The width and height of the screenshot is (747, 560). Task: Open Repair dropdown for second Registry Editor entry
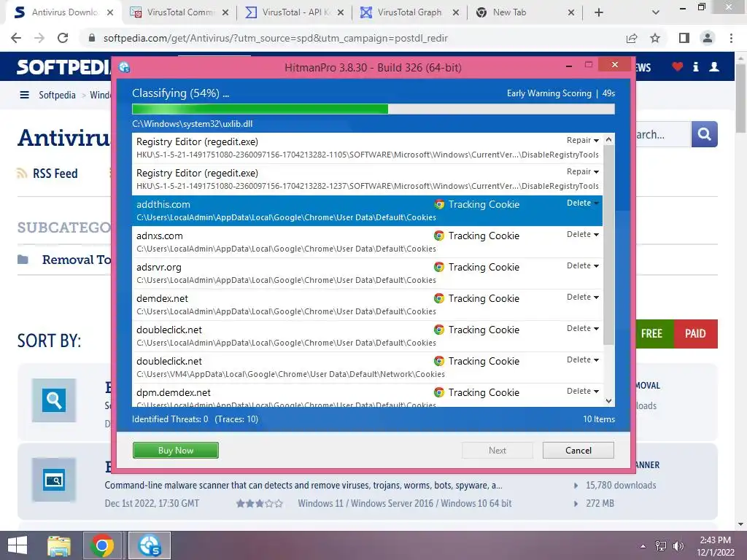click(x=583, y=171)
